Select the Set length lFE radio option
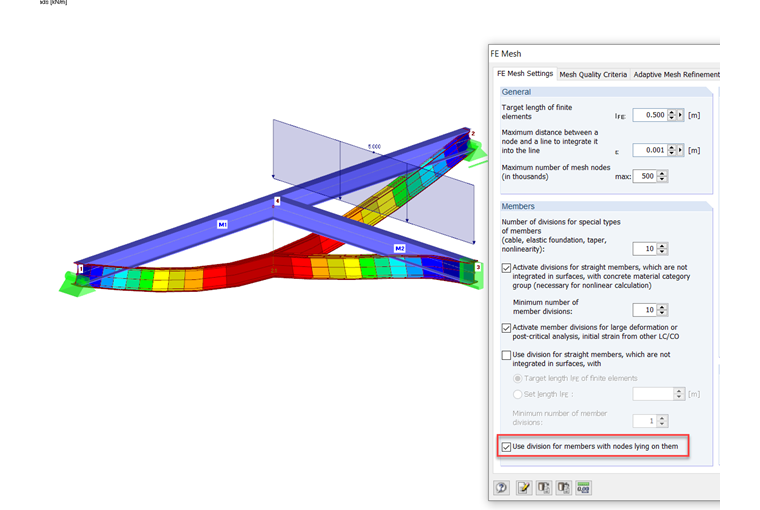This screenshot has height=510, width=760. point(518,394)
